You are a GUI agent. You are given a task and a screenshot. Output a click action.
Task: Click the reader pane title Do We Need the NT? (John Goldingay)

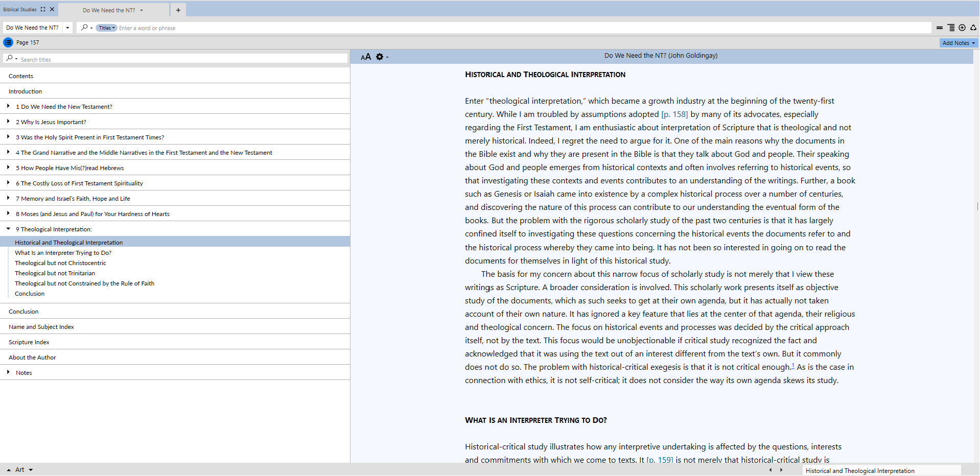pyautogui.click(x=661, y=56)
